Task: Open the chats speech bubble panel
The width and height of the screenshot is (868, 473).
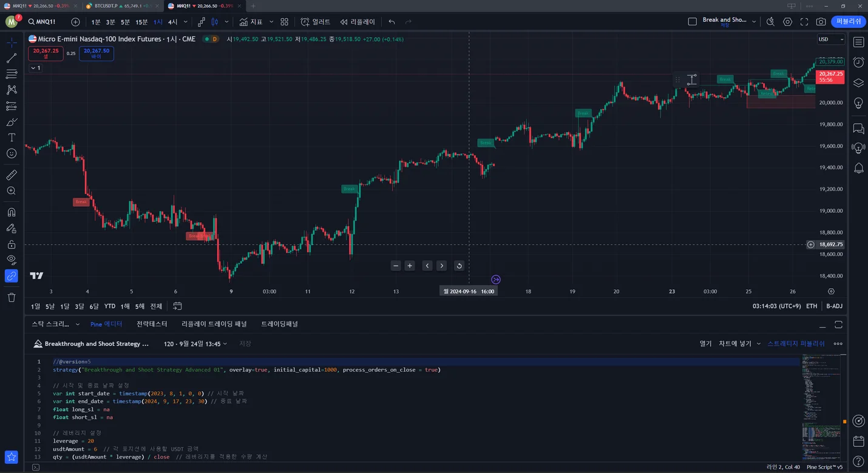Action: tap(858, 129)
